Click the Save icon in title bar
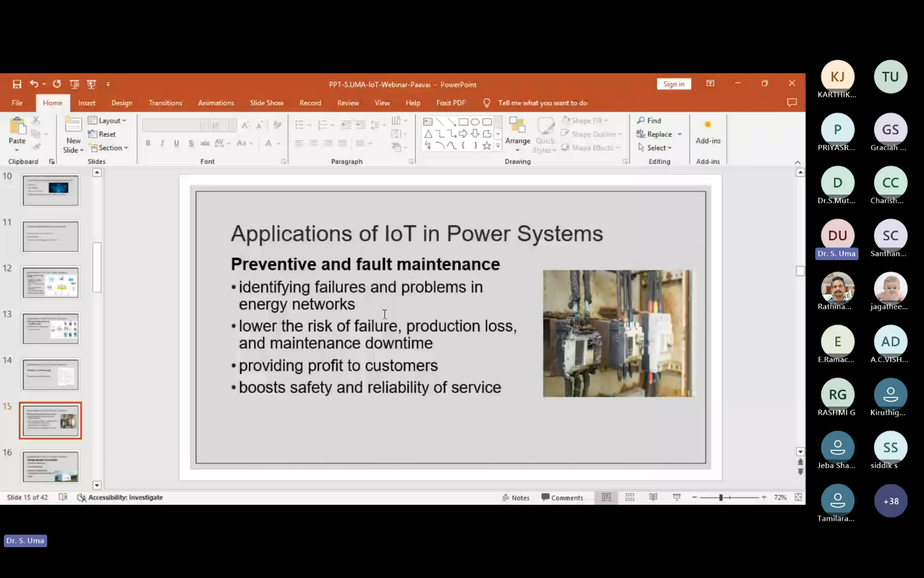 (17, 84)
